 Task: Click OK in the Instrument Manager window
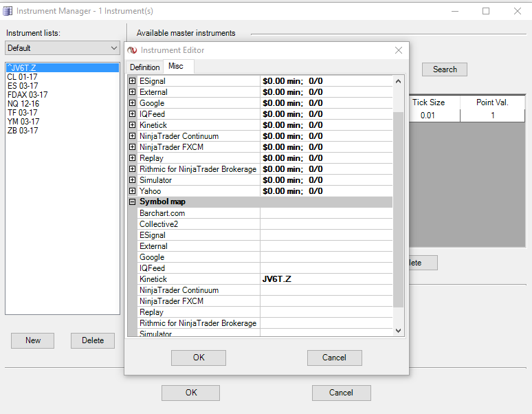[x=190, y=393]
